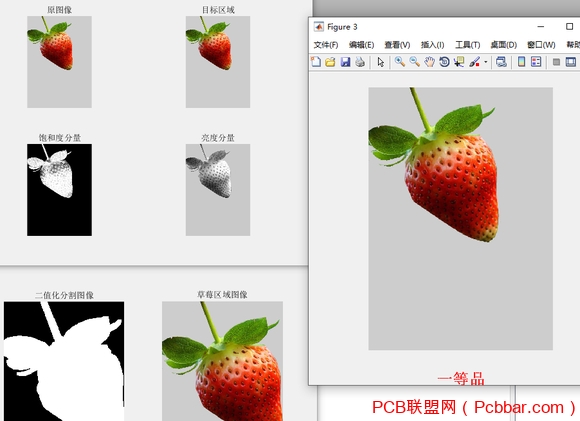
Task: Activate the Zoom In magnifier tool
Action: point(399,62)
